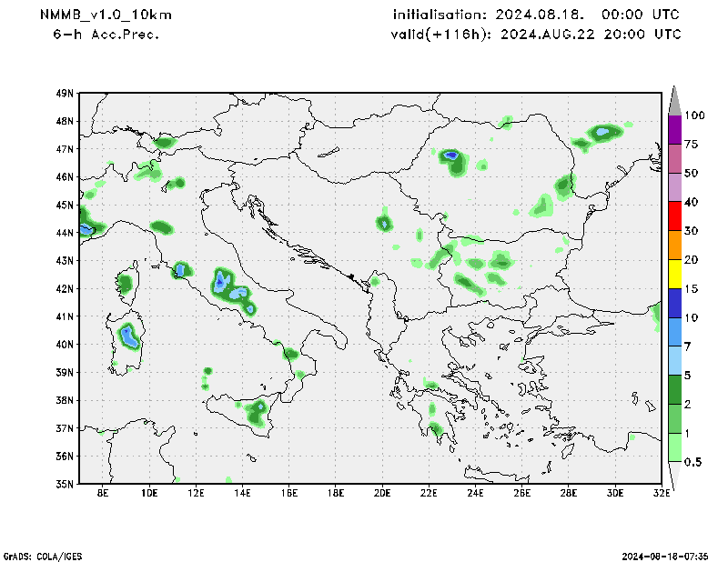The height and width of the screenshot is (562, 728).
Task: Click the 32E longitude axis label
Action: coord(661,494)
